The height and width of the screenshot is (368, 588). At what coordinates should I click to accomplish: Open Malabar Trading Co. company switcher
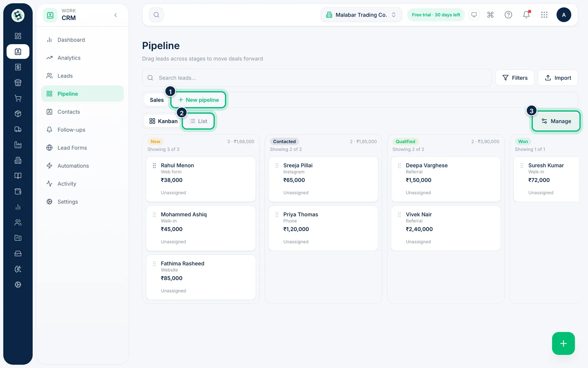point(361,15)
